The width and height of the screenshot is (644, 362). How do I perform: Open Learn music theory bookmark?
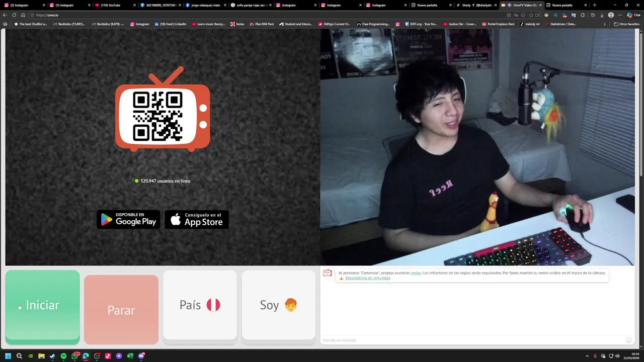[x=209, y=24]
